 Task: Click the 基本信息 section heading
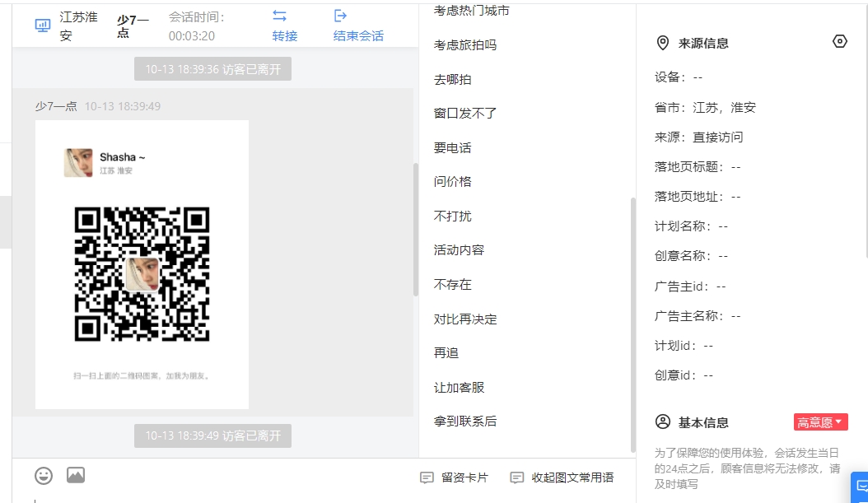pos(703,423)
